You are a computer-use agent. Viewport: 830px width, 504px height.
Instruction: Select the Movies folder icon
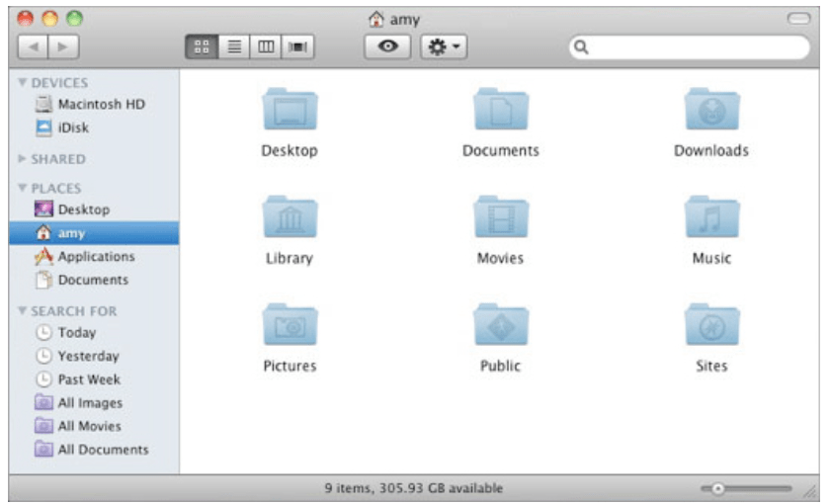click(500, 217)
